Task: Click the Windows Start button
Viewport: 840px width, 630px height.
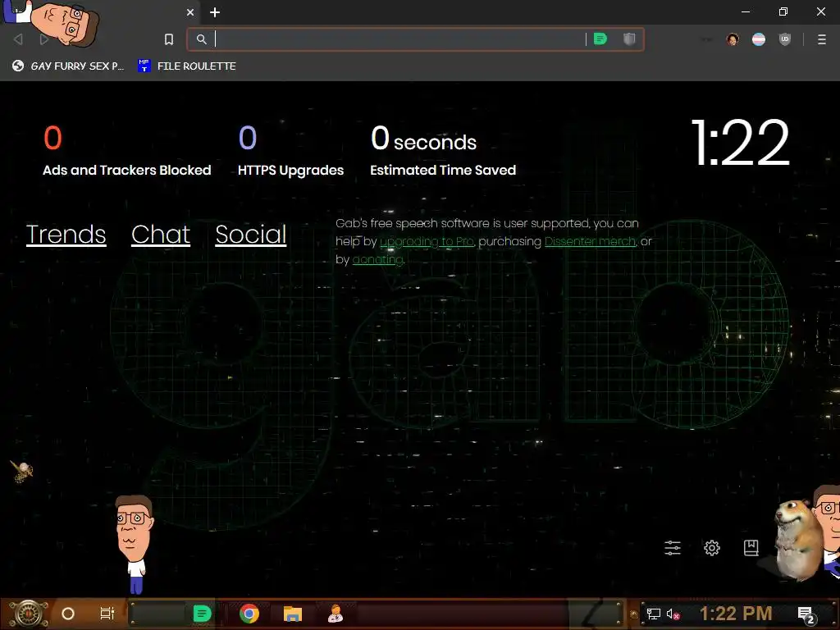Action: (x=28, y=614)
